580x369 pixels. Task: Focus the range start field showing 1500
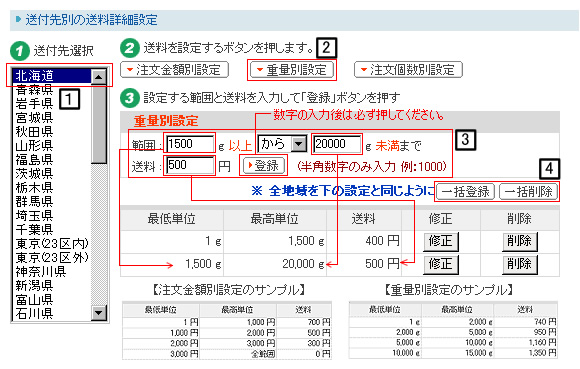pos(190,144)
